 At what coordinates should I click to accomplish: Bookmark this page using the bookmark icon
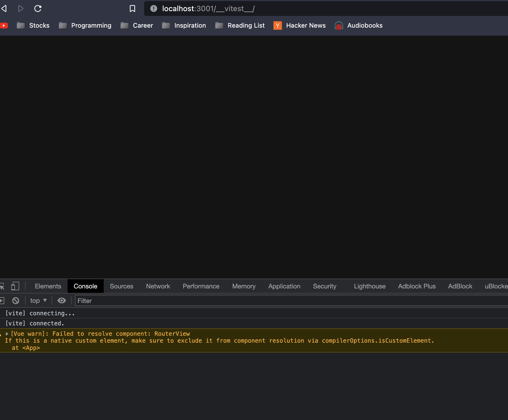pyautogui.click(x=132, y=9)
